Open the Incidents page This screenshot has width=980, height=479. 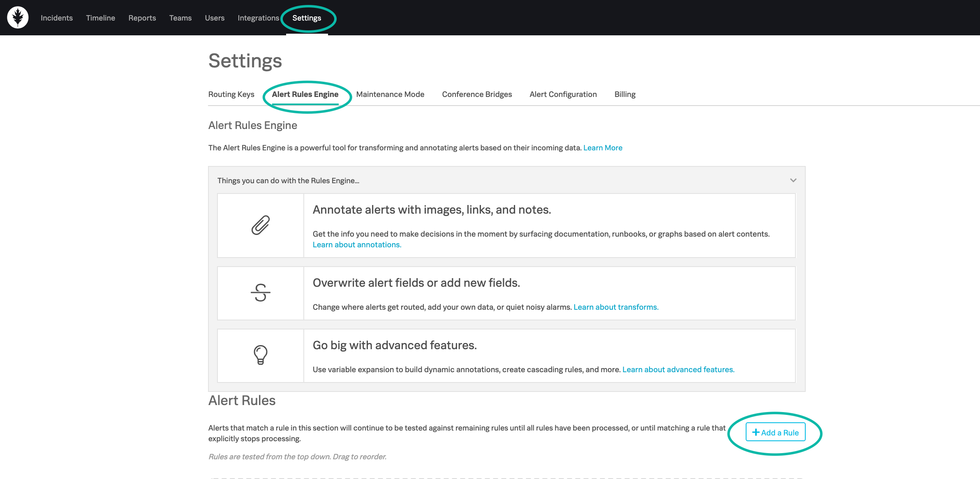[56, 18]
